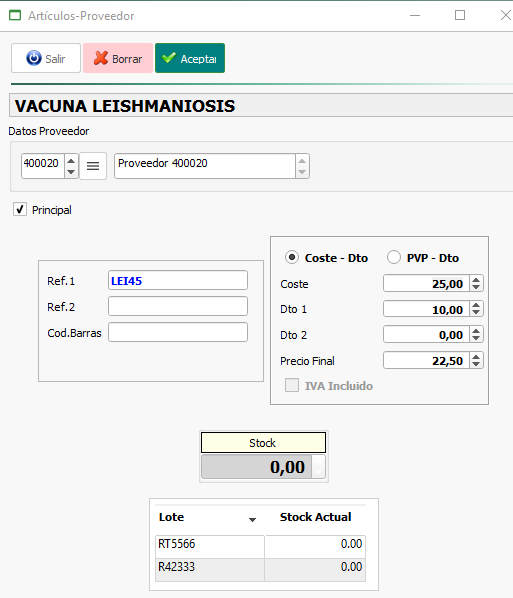Expand the Proveedor 400020 name selector
Screen dimensions: 513x598
302,166
